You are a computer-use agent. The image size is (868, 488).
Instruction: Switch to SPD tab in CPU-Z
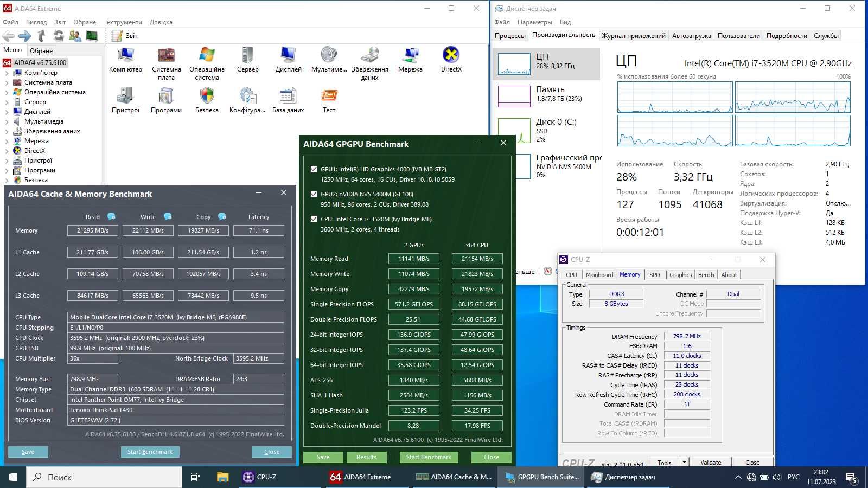click(x=655, y=275)
